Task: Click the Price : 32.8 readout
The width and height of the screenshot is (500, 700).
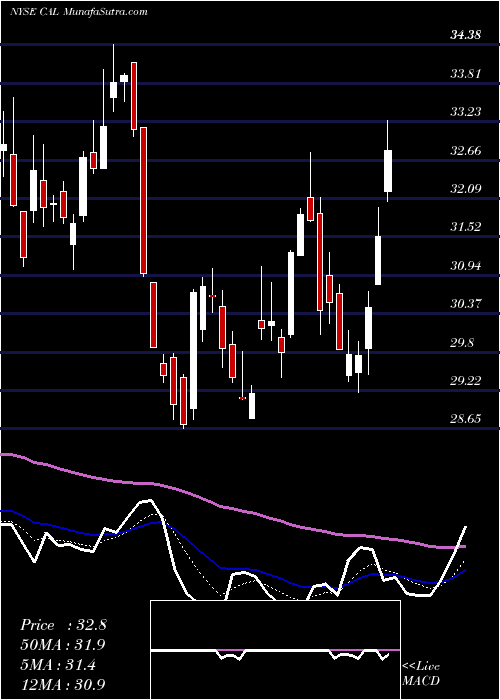Action: (63, 625)
